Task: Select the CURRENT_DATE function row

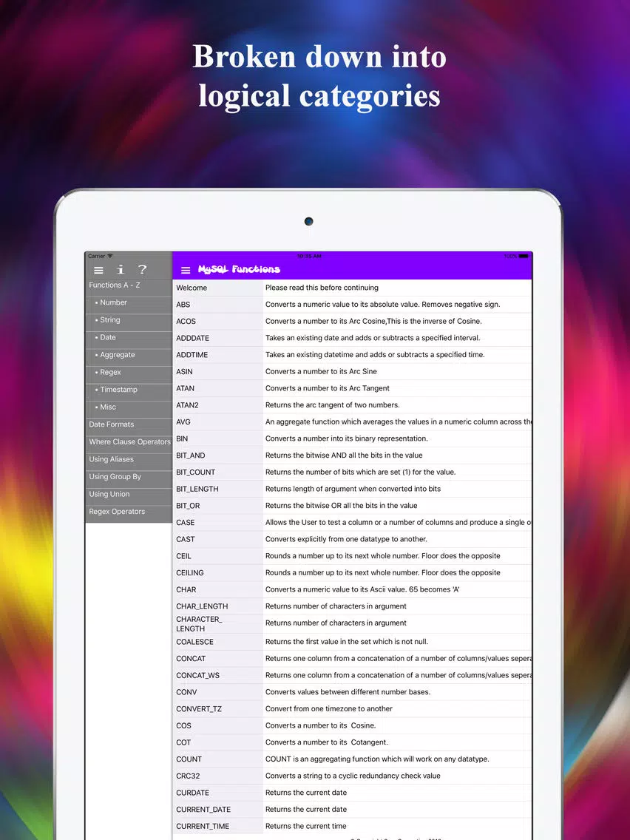Action: pyautogui.click(x=352, y=809)
